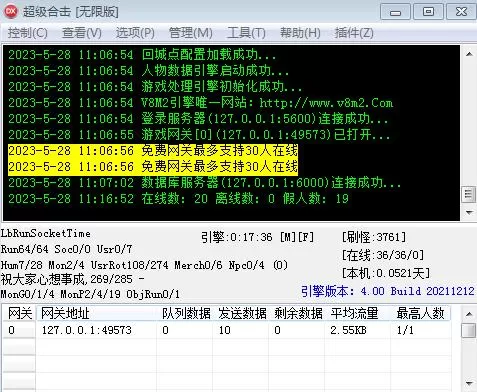
Task: Click the Hum7/28 Mon2/4 status line
Action: click(144, 265)
